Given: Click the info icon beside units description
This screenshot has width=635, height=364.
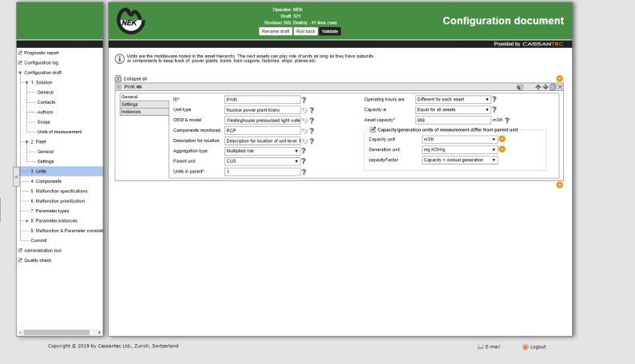Looking at the screenshot, I should (120, 59).
